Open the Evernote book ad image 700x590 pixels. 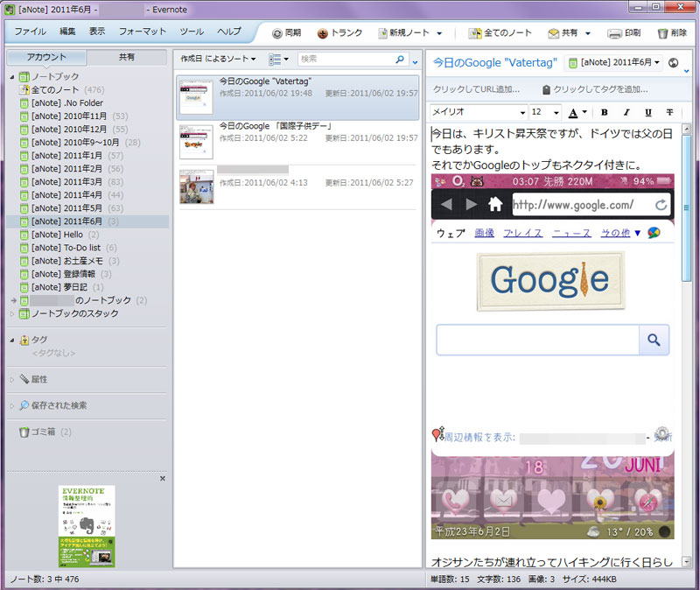(87, 526)
